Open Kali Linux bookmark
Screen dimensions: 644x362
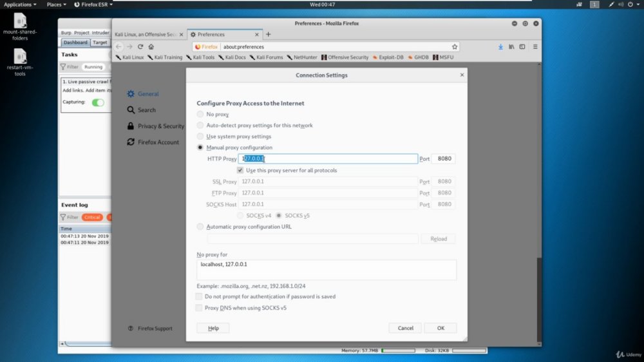coord(130,57)
